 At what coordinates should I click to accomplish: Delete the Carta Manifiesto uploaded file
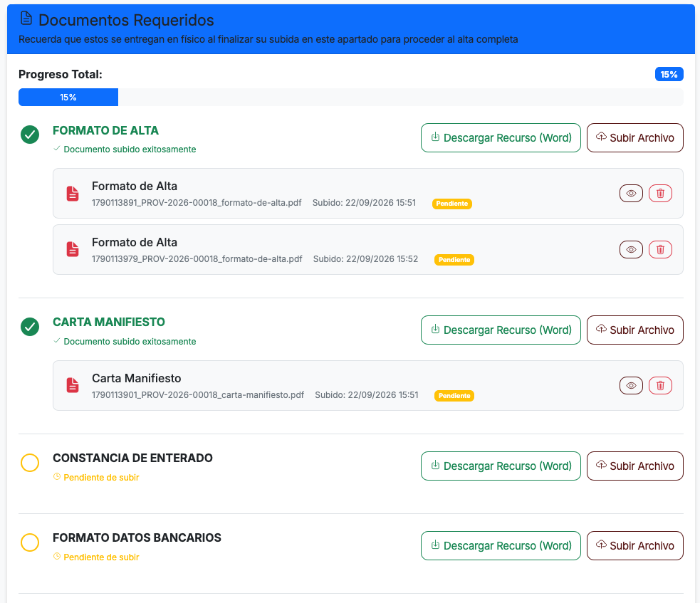pyautogui.click(x=660, y=386)
